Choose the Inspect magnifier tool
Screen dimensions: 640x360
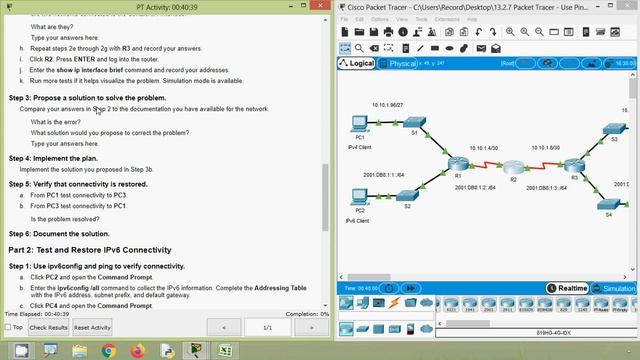[359, 49]
